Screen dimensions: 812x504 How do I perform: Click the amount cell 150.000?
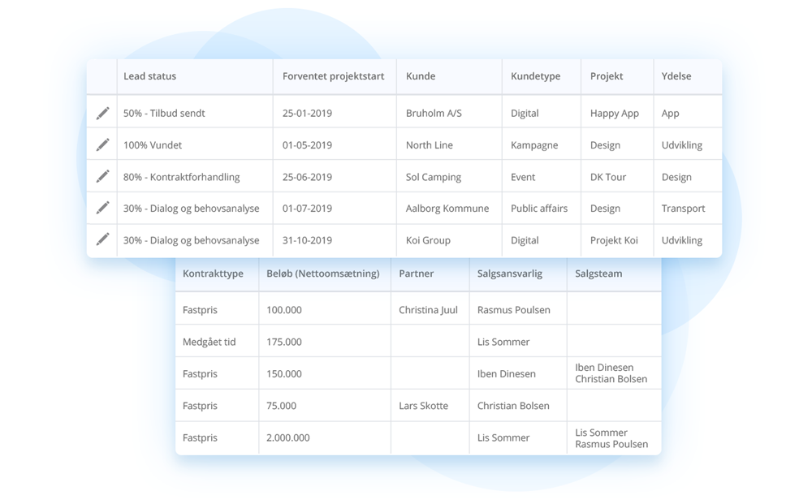coord(325,373)
